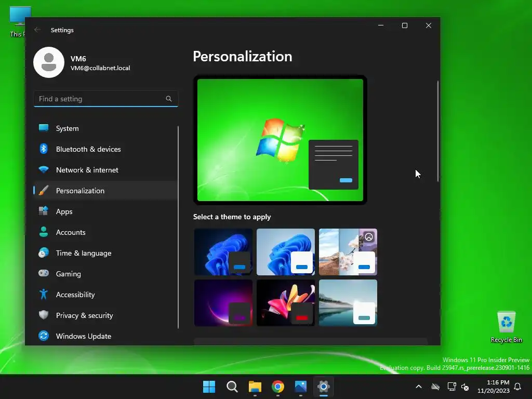
Task: Open the Windows Start menu
Action: [x=209, y=387]
